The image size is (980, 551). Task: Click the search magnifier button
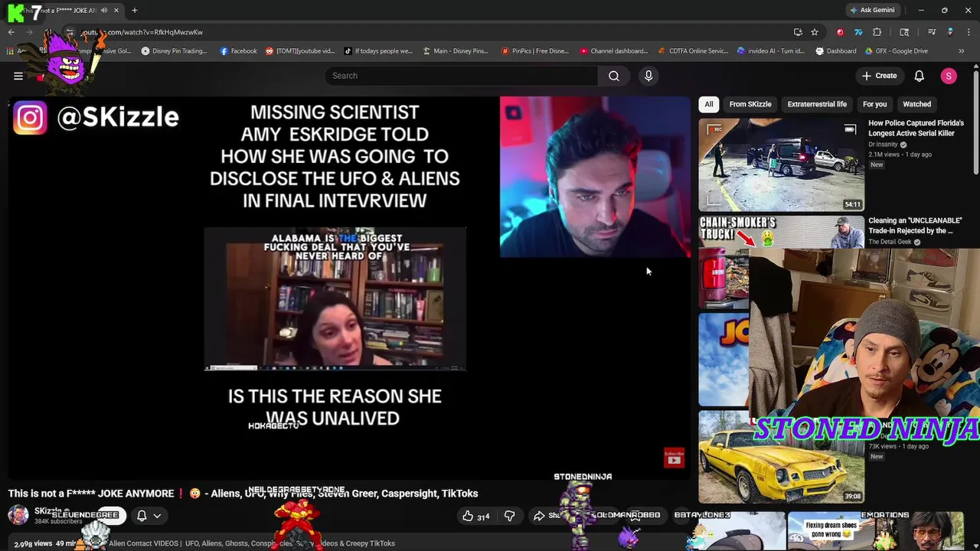pyautogui.click(x=614, y=76)
